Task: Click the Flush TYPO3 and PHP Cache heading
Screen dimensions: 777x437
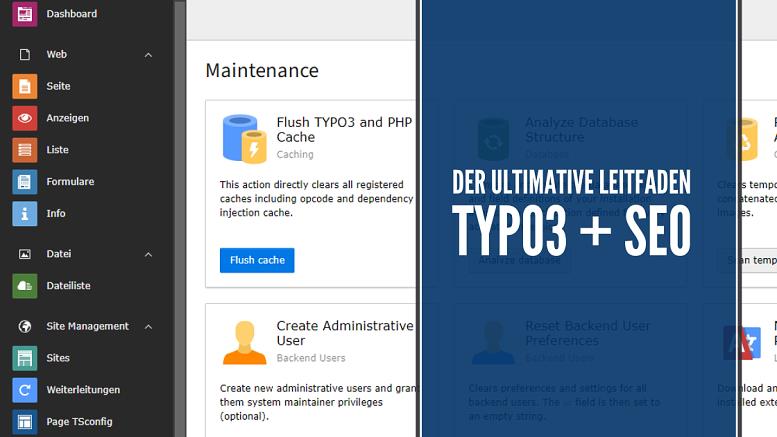Action: (344, 129)
